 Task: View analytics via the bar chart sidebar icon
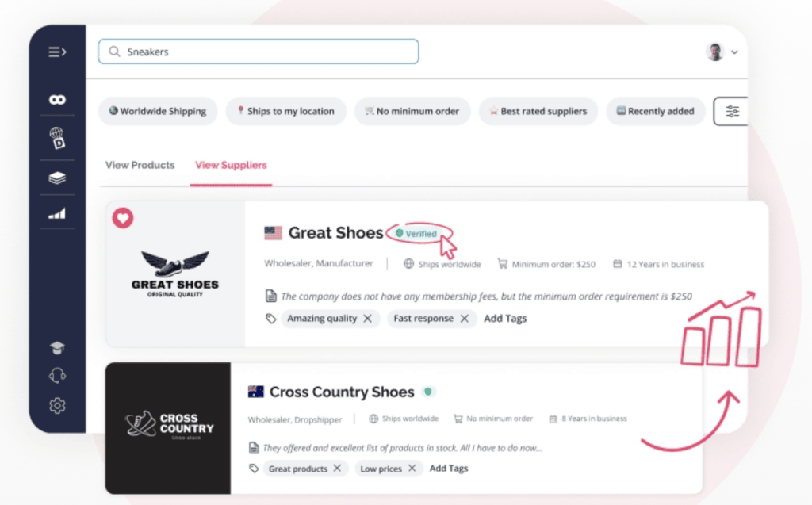pos(56,212)
